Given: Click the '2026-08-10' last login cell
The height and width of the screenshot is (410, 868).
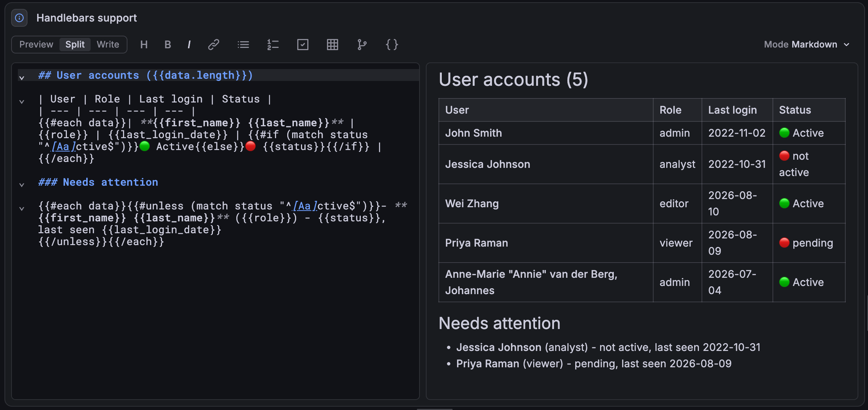Looking at the screenshot, I should tap(737, 204).
